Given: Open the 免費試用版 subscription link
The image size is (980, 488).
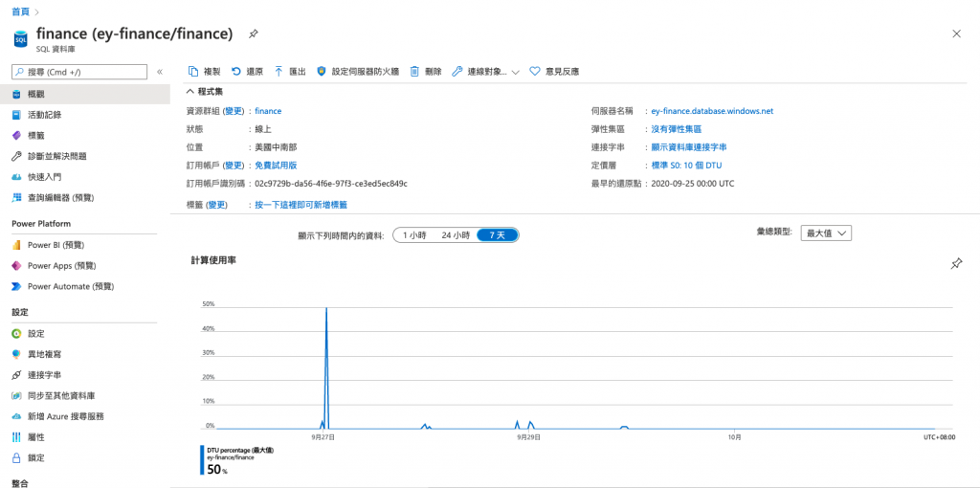Looking at the screenshot, I should pos(276,165).
